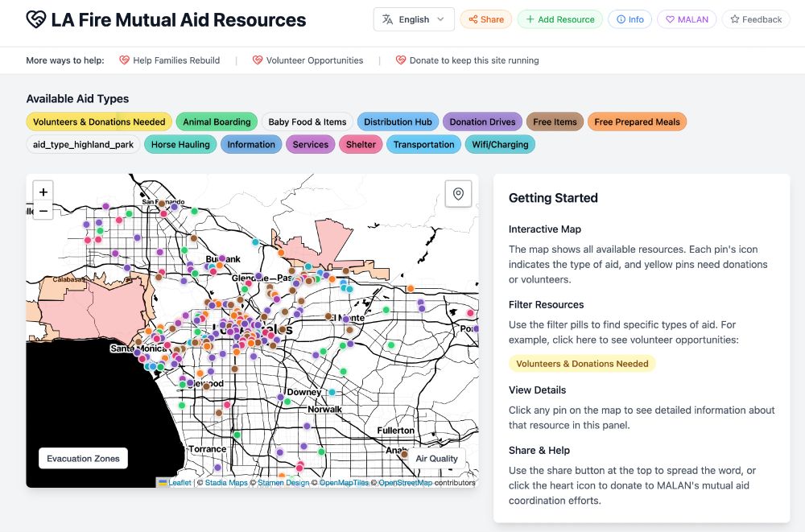Open the OpenStreetMap attribution link
This screenshot has height=532, width=805.
(406, 483)
